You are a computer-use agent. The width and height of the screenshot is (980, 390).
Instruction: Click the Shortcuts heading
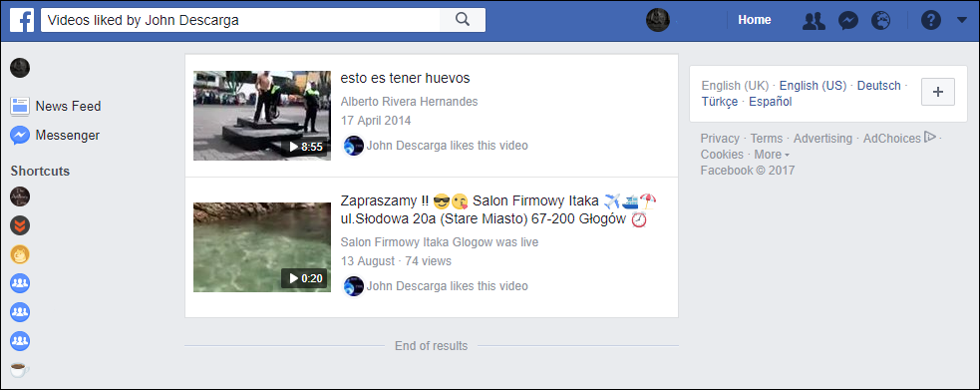pyautogui.click(x=40, y=171)
